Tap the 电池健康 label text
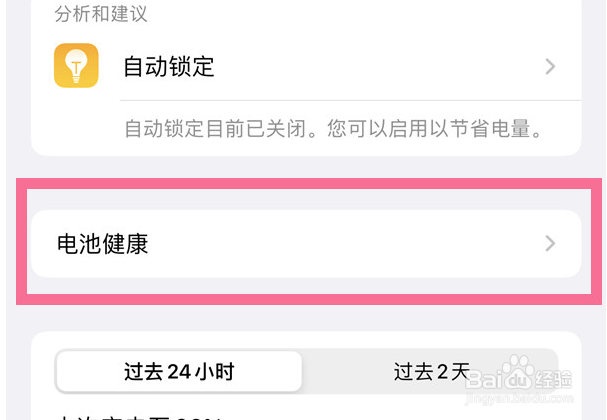Image resolution: width=607 pixels, height=420 pixels. point(102,243)
